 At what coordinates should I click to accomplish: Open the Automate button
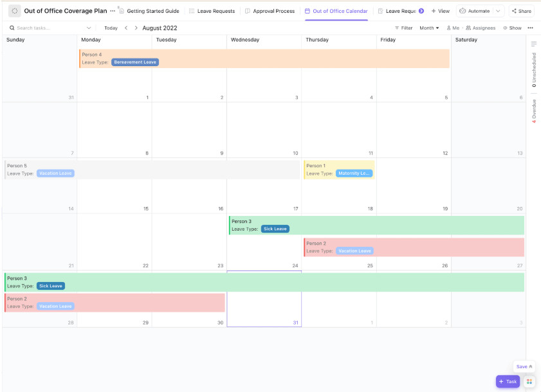(x=475, y=11)
